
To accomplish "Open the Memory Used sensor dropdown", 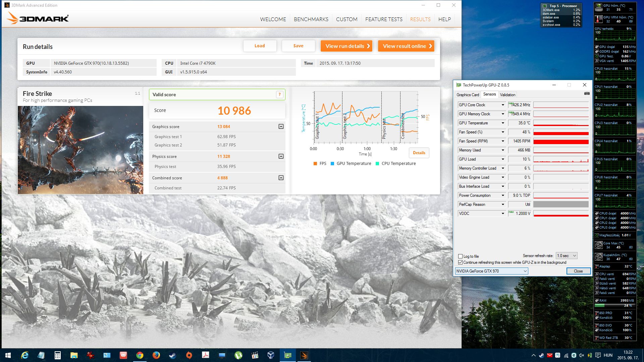I will pyautogui.click(x=503, y=150).
